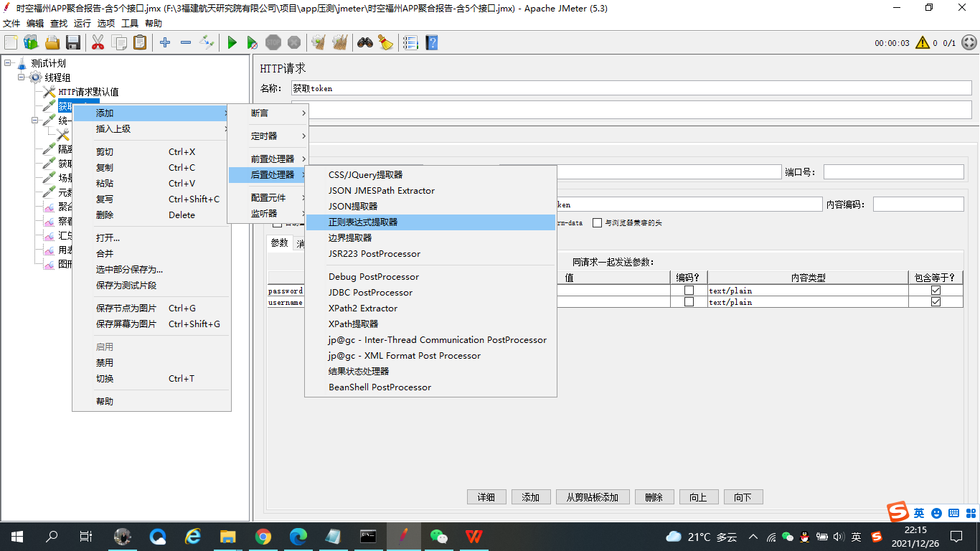Image resolution: width=980 pixels, height=551 pixels.
Task: Click the Copy toolbar icon
Action: coord(119,43)
